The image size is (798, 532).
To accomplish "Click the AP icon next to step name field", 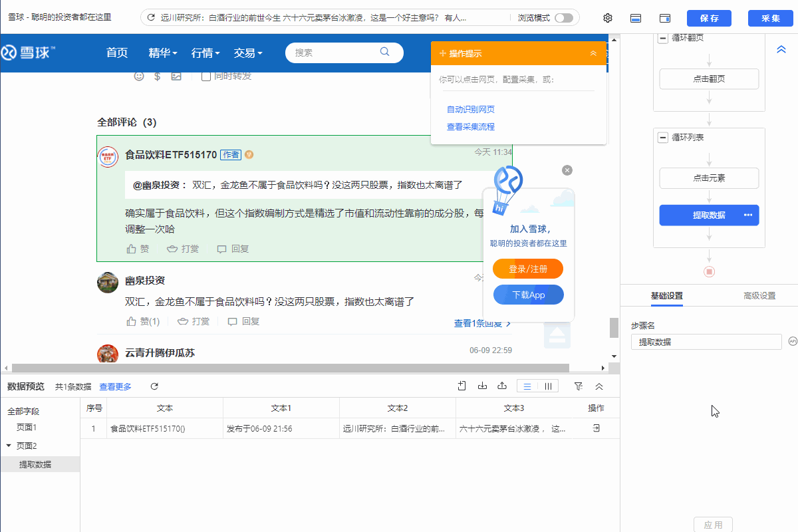I will pyautogui.click(x=792, y=341).
